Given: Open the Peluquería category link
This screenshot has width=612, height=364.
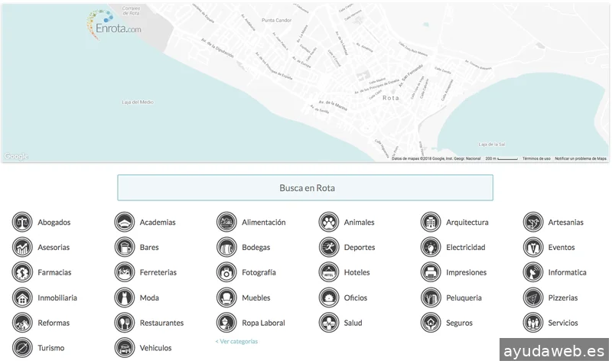Looking at the screenshot, I should pyautogui.click(x=464, y=297).
